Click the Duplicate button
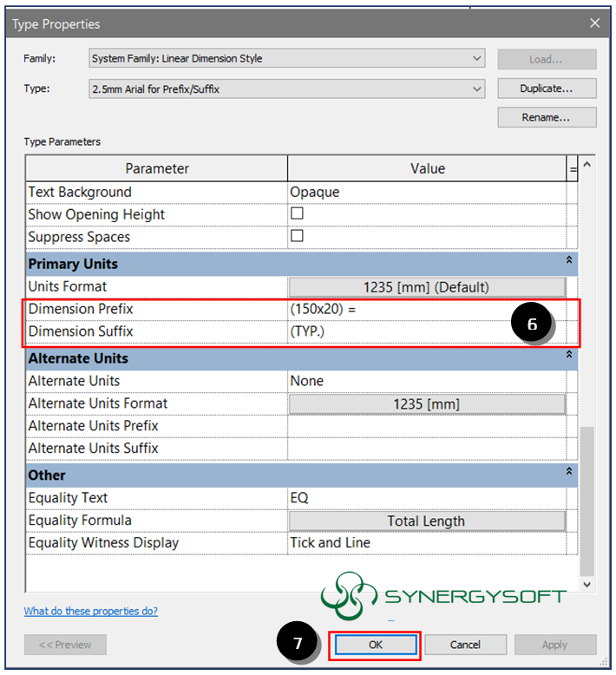616x675 pixels. click(547, 88)
